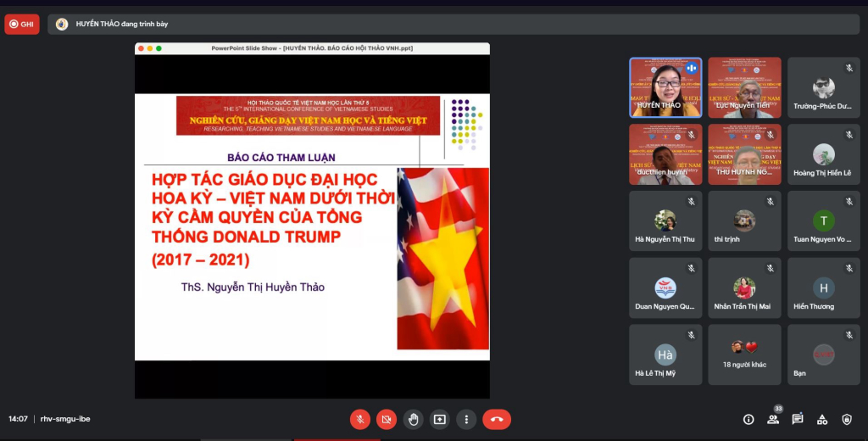Open meeting details info icon

tap(748, 420)
